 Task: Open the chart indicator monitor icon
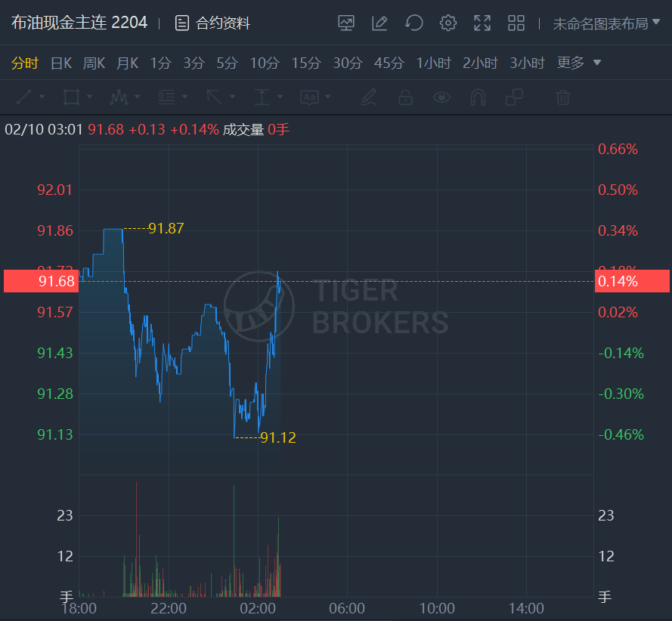[x=346, y=23]
